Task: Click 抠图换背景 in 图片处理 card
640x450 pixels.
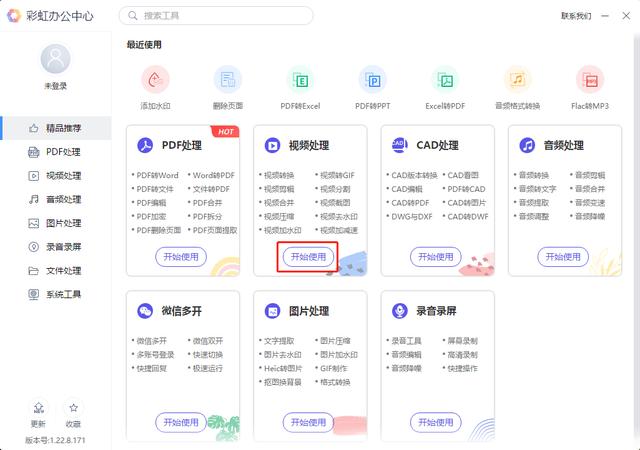Action: click(x=282, y=382)
